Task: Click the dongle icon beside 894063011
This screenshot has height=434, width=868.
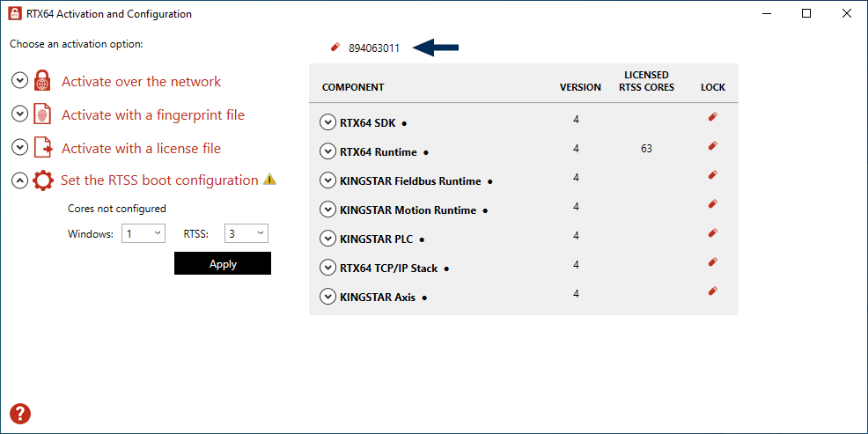Action: point(335,48)
